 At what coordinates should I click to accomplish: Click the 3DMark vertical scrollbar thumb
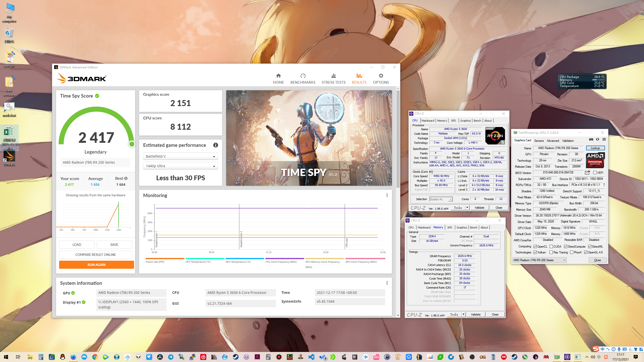(398, 139)
